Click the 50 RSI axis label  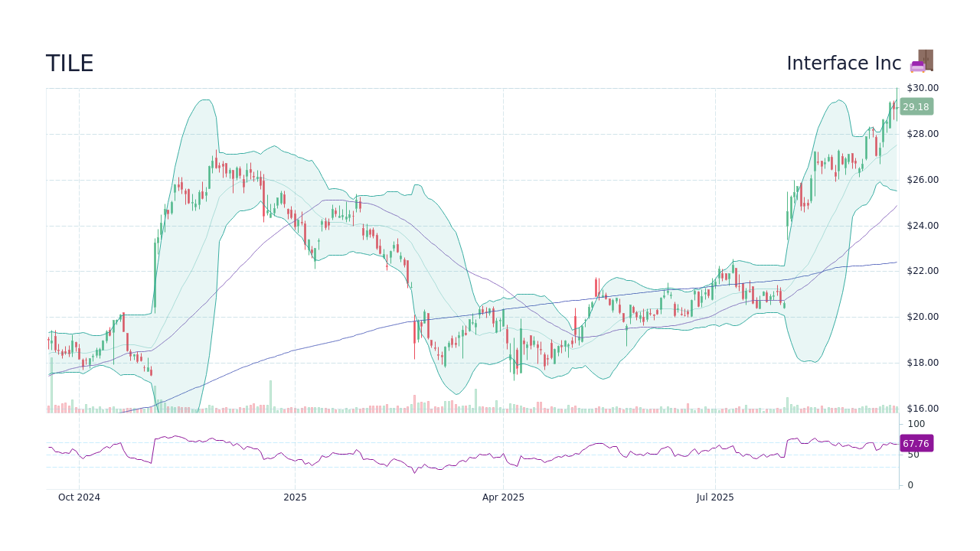[913, 455]
